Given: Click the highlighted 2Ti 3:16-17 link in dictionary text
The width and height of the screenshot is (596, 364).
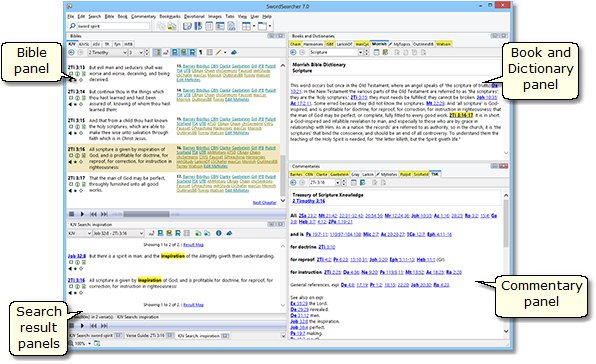Looking at the screenshot, I should [x=461, y=115].
